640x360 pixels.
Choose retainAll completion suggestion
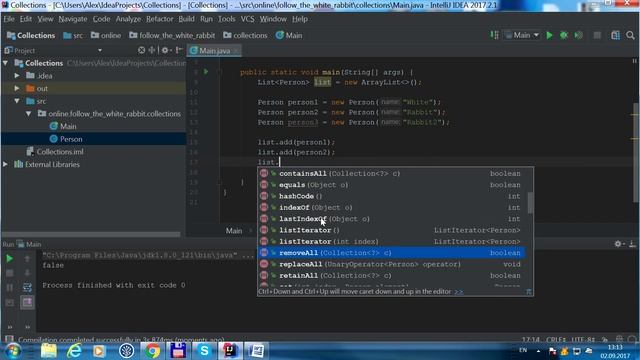pyautogui.click(x=391, y=276)
